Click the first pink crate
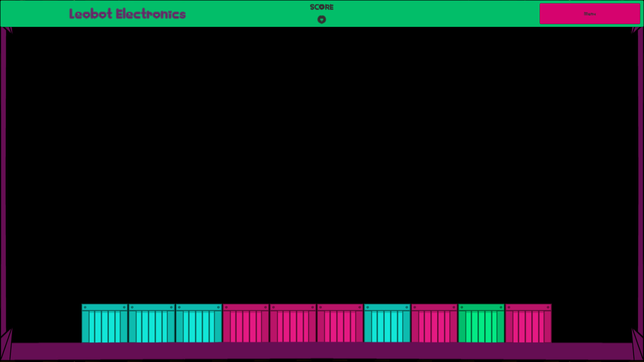644x362 pixels. (x=246, y=323)
